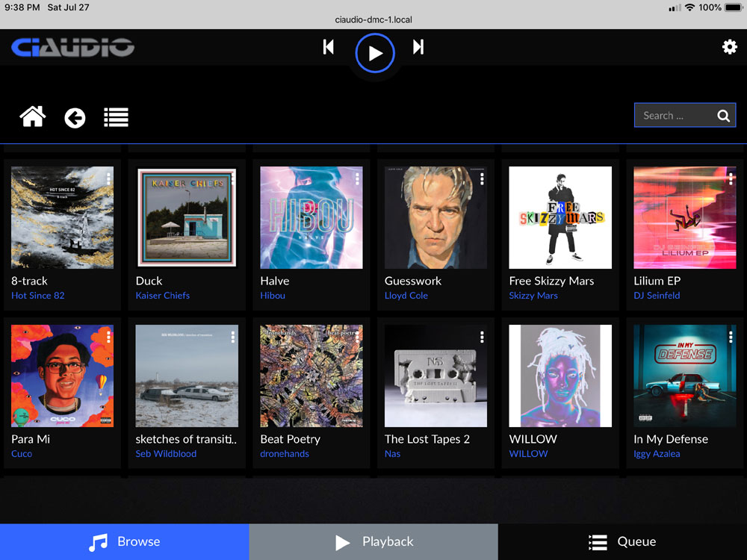Screen dimensions: 747x560
Task: Open options menu for In My Defense
Action: [731, 337]
